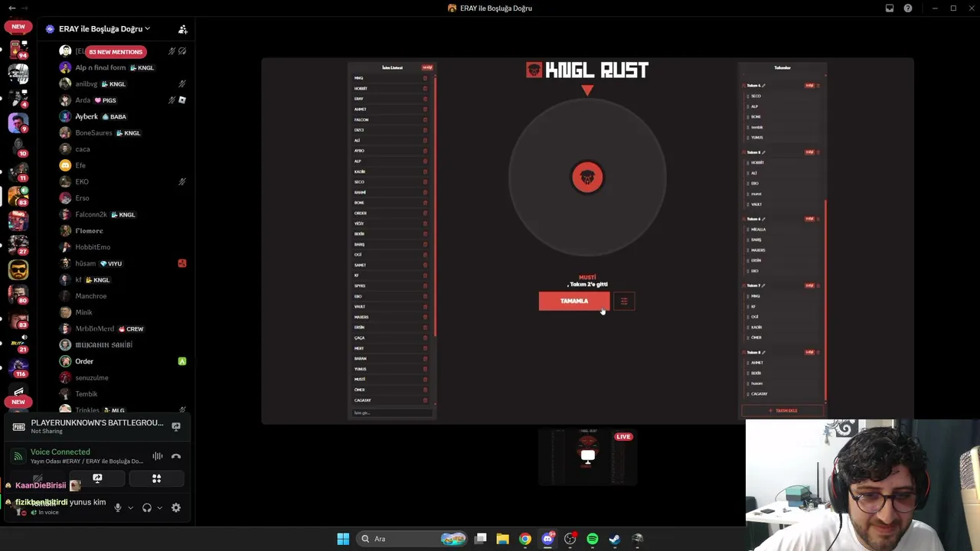This screenshot has width=980, height=551.
Task: Toggle the camera in the voice panel
Action: (x=38, y=478)
